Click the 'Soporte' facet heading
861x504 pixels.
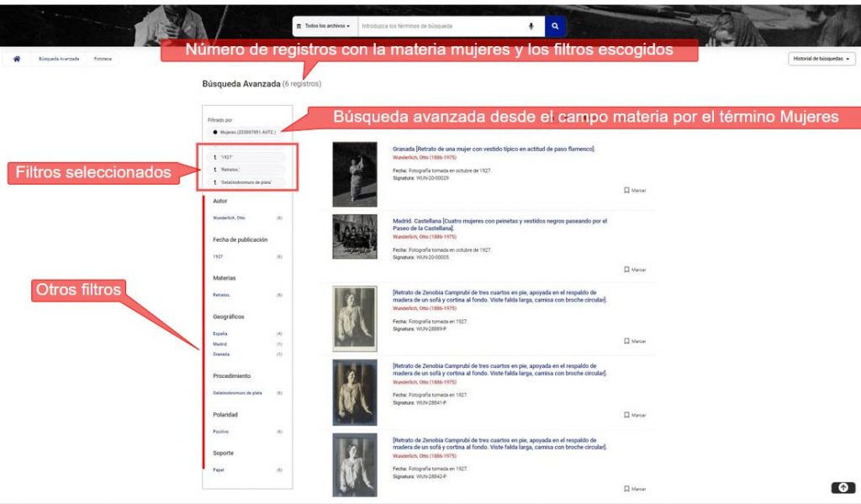click(223, 454)
